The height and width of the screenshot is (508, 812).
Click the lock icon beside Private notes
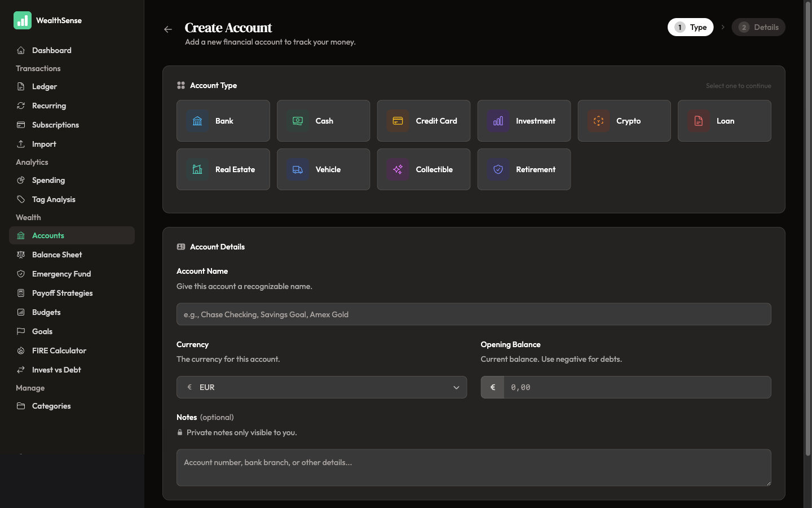[x=180, y=432]
